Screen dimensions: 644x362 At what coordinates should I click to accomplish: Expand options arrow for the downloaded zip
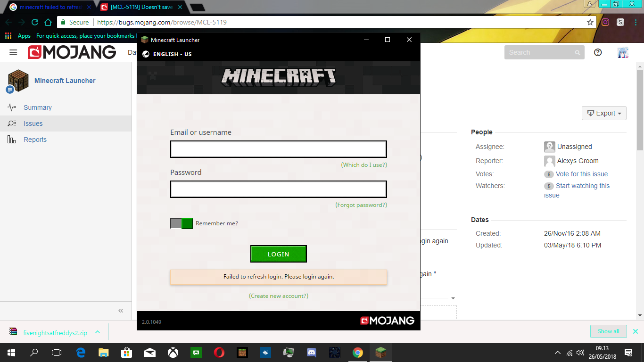click(98, 332)
